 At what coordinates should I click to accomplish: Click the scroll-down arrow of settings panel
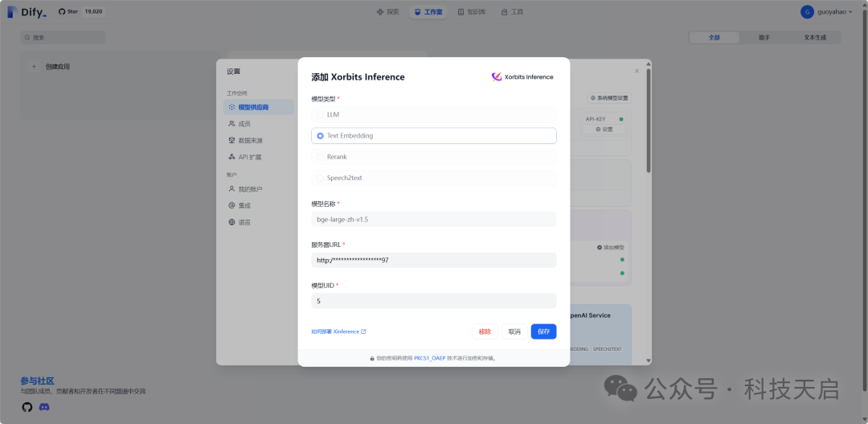pos(649,360)
